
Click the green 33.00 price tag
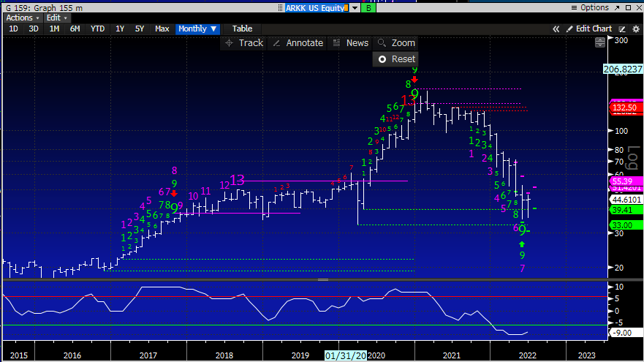(625, 225)
